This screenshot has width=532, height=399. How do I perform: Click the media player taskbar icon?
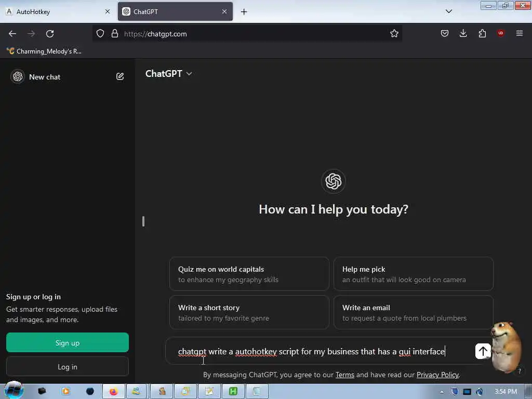pos(66,391)
